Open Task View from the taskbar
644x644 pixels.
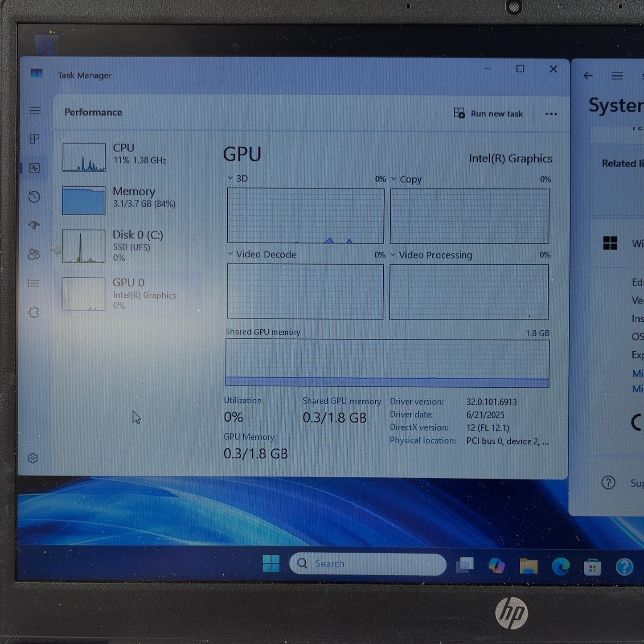(x=465, y=565)
